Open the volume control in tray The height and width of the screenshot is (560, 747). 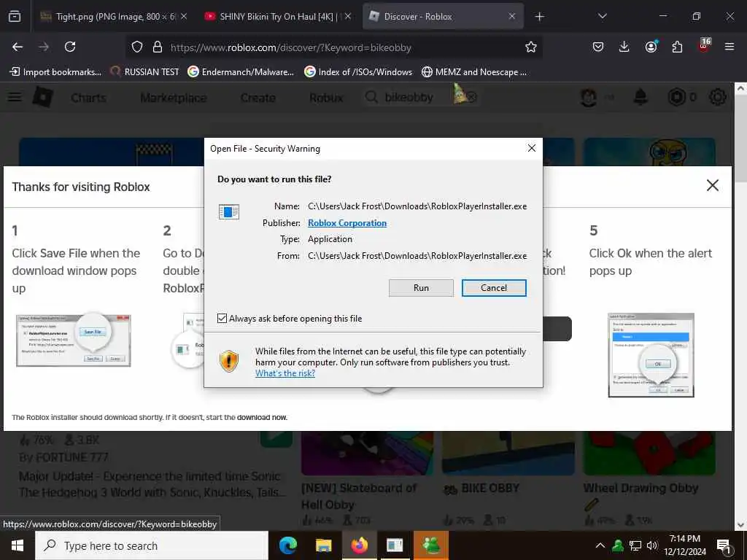[x=652, y=545]
